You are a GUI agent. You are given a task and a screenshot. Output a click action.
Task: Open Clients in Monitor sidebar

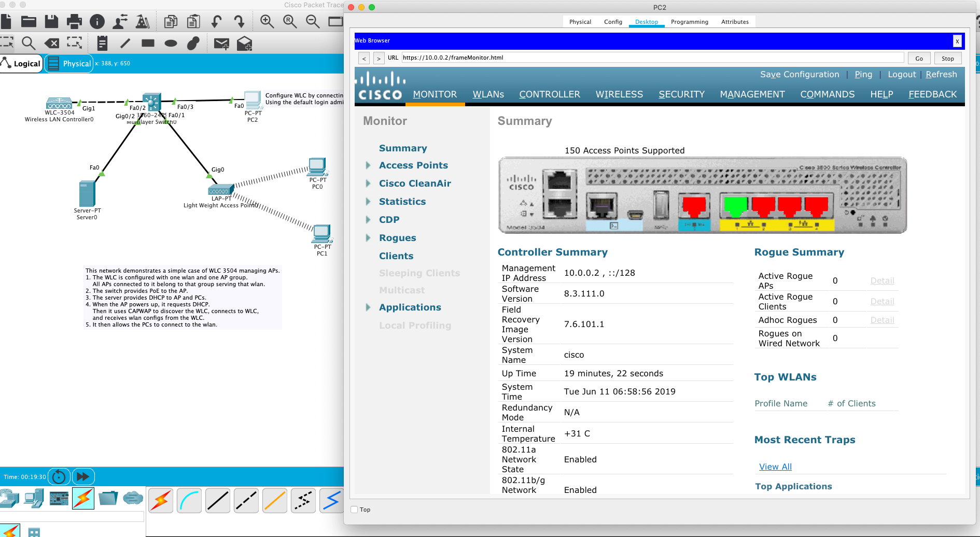[396, 256]
